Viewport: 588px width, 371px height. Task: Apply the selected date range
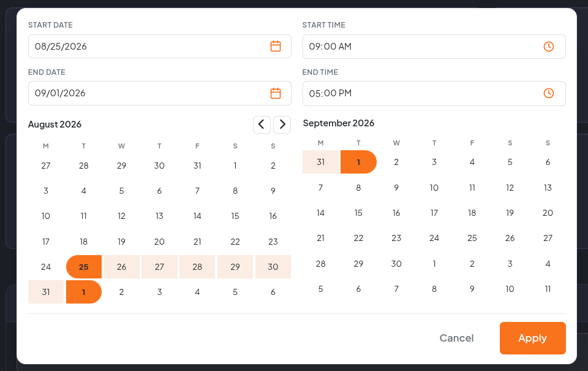tap(532, 338)
